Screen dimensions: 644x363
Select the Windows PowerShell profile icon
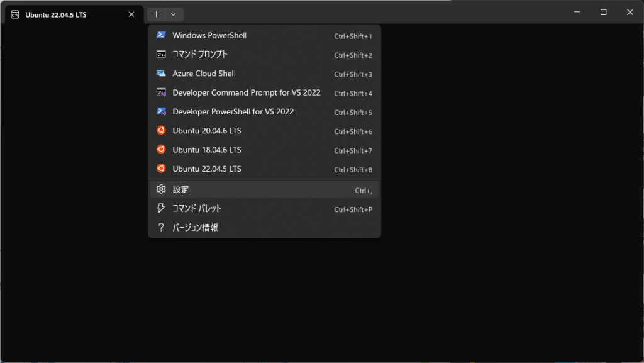pos(162,35)
